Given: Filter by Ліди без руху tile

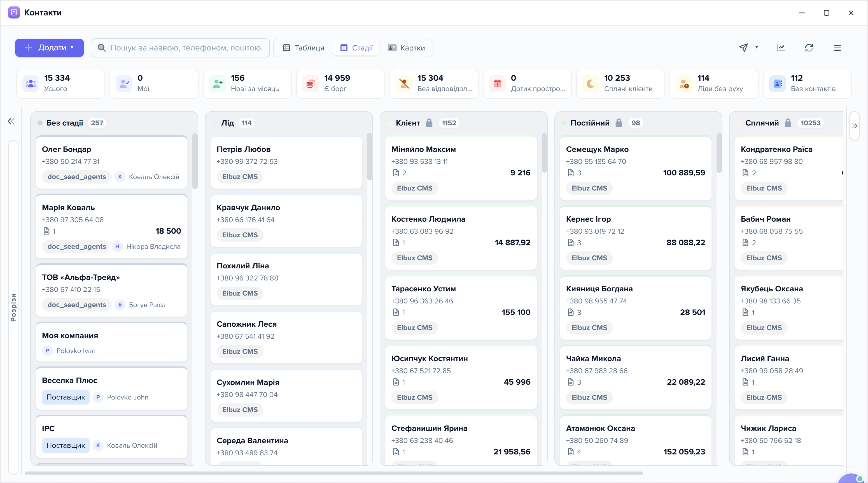Looking at the screenshot, I should [x=714, y=83].
